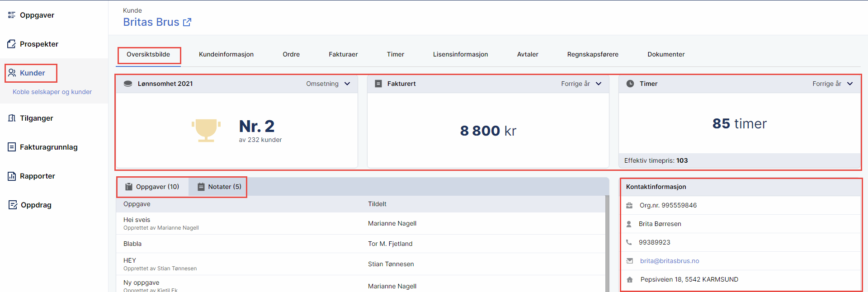Screen dimensions: 868x292
Task: Open external link icon beside Britas Brus
Action: 187,22
